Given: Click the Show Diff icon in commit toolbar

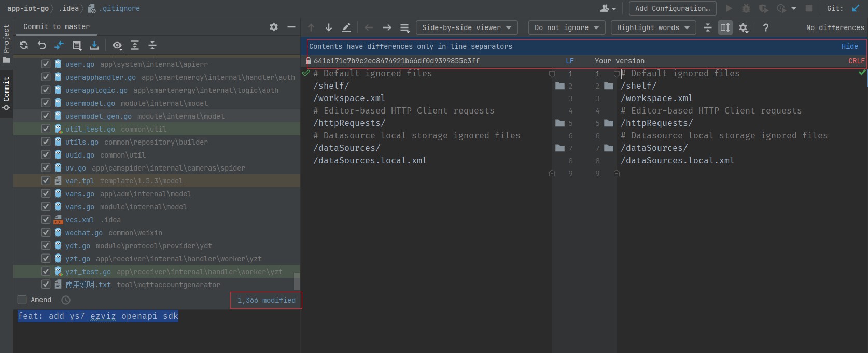Looking at the screenshot, I should [x=59, y=46].
